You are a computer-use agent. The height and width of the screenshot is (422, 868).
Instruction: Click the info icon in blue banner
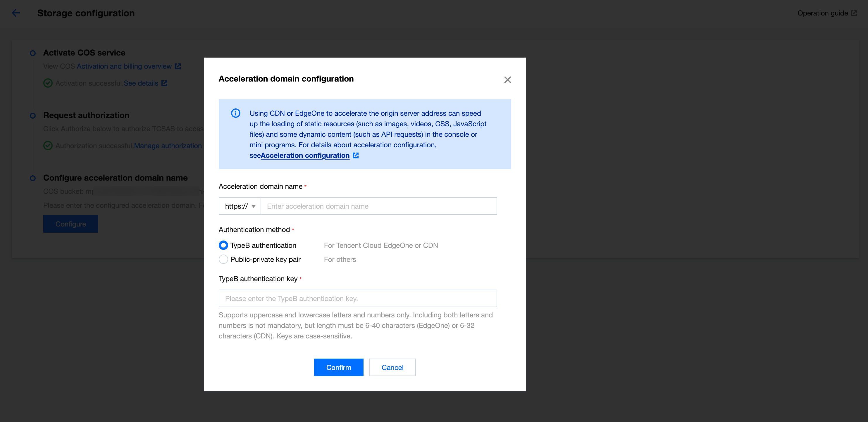tap(235, 113)
